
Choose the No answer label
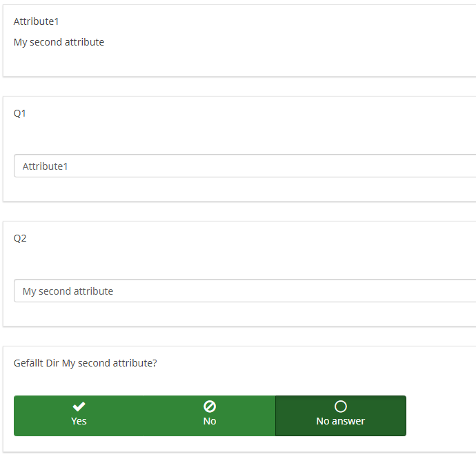click(x=210, y=421)
